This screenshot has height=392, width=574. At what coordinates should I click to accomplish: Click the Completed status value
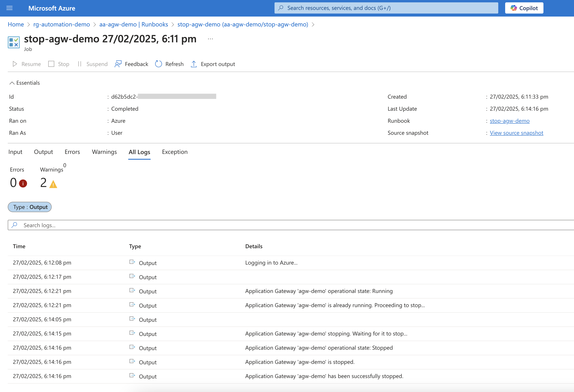(x=125, y=109)
